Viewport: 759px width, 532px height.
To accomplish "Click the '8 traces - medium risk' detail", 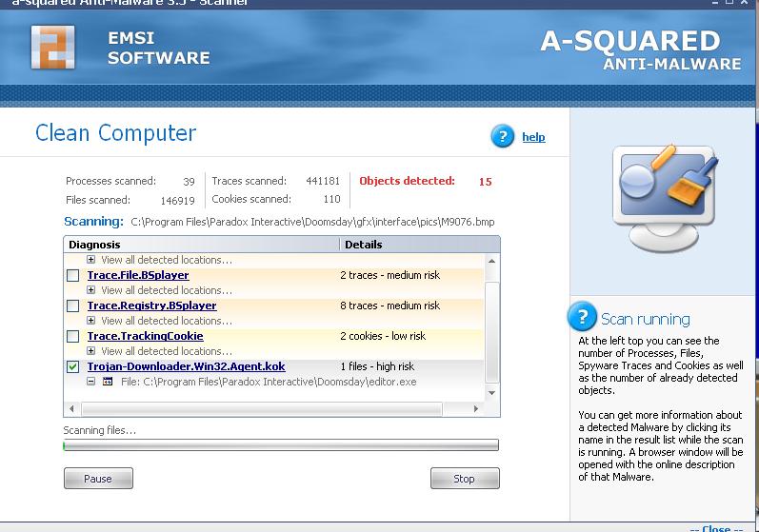I will (390, 305).
